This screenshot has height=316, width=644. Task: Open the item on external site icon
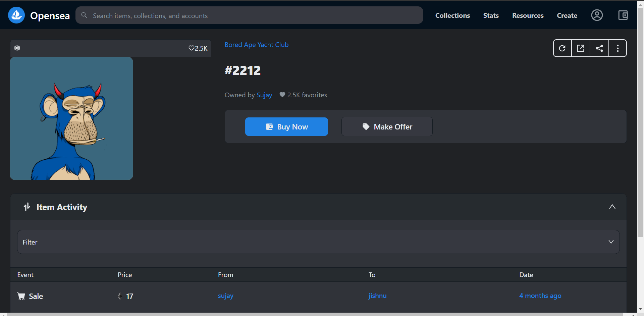[x=581, y=48]
